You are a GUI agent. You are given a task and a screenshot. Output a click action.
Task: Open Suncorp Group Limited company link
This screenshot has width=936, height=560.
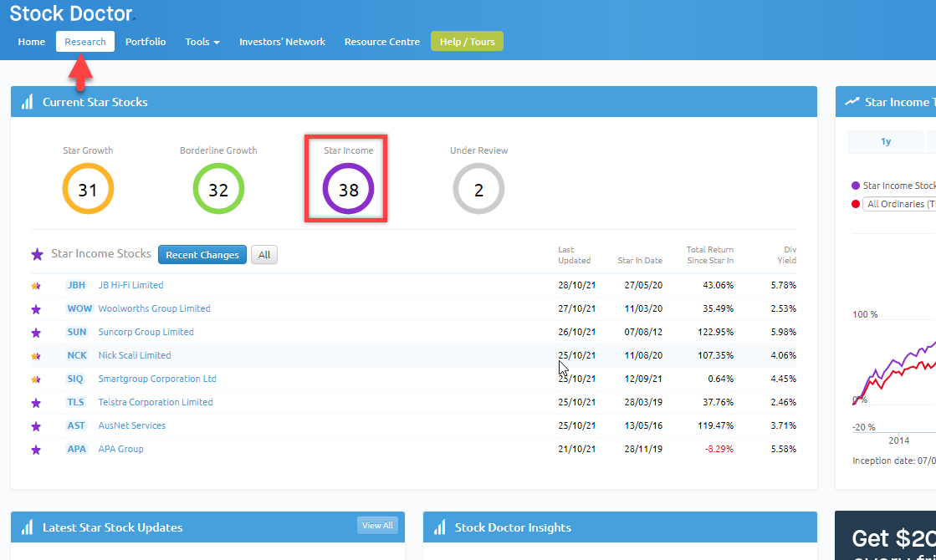point(146,332)
